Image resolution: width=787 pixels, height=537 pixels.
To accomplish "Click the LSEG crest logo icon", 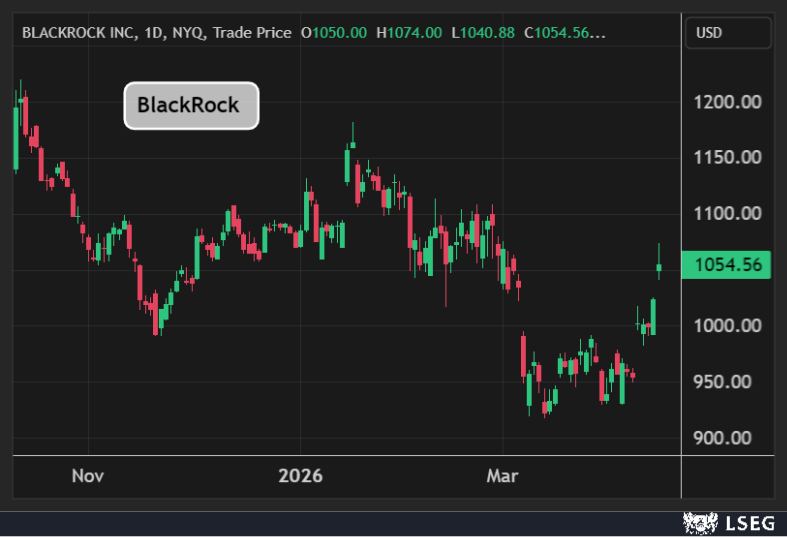I will click(x=698, y=522).
